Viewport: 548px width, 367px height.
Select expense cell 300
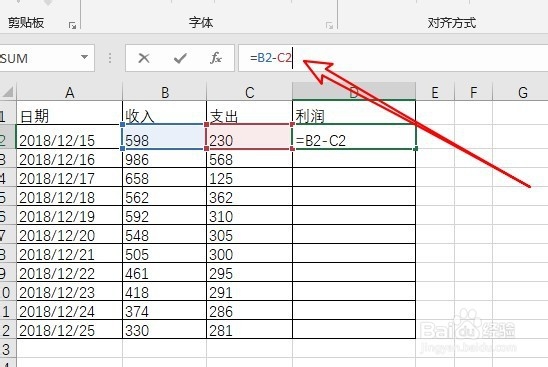point(249,253)
